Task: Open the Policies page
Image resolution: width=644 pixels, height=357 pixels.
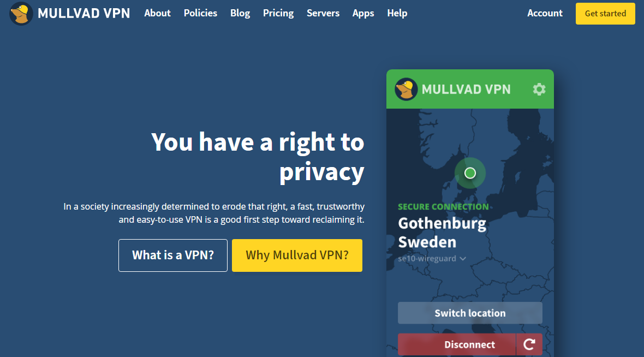Action: tap(200, 13)
